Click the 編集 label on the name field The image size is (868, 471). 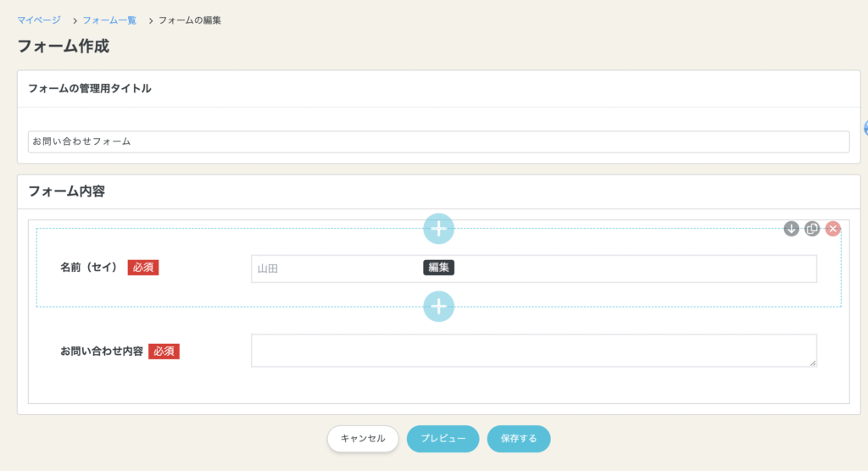tap(438, 268)
